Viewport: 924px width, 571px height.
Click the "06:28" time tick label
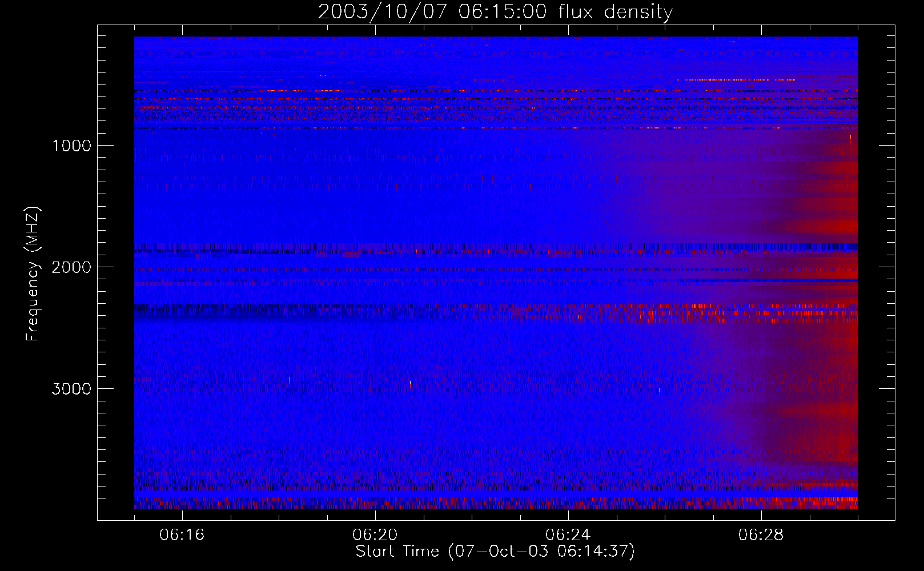click(x=761, y=535)
